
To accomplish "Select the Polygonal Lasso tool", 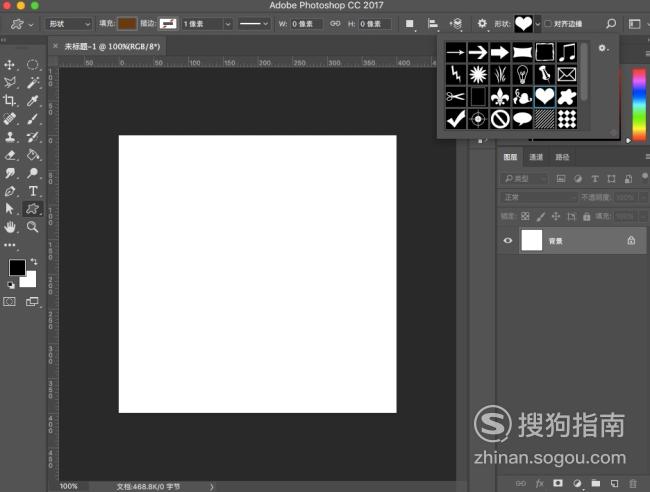I will click(10, 82).
